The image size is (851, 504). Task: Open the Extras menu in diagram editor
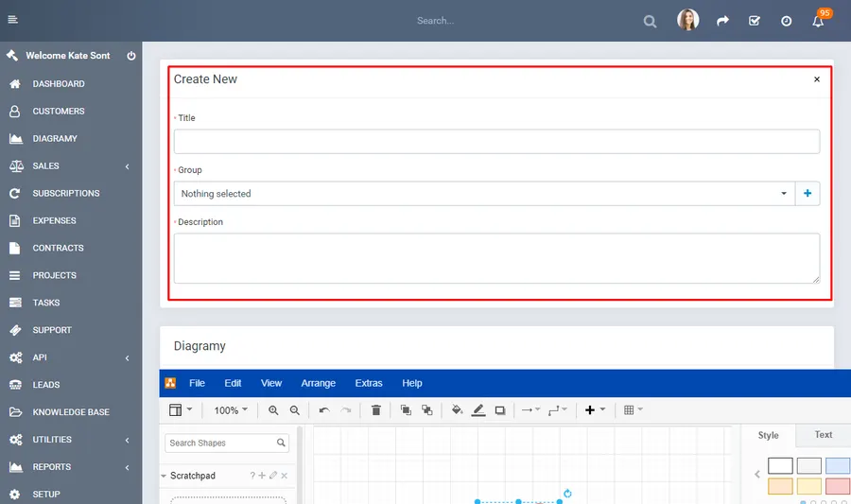pyautogui.click(x=369, y=383)
